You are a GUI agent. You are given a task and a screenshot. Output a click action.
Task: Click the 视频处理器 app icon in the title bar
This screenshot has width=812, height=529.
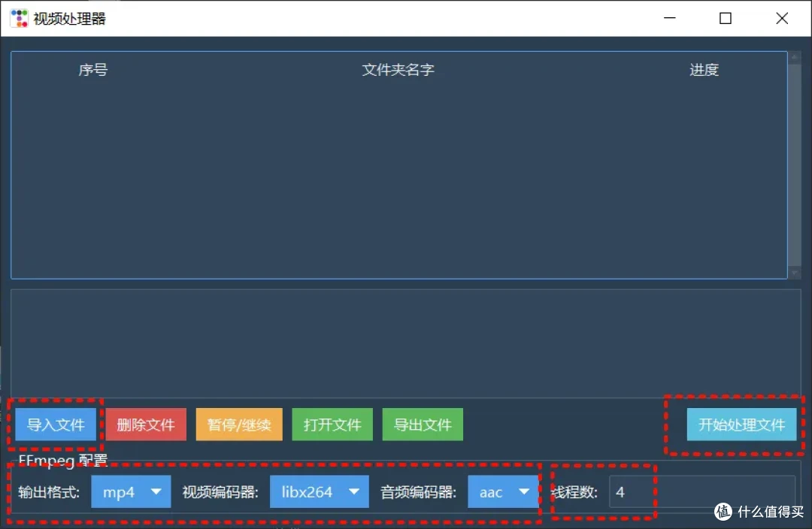point(19,19)
